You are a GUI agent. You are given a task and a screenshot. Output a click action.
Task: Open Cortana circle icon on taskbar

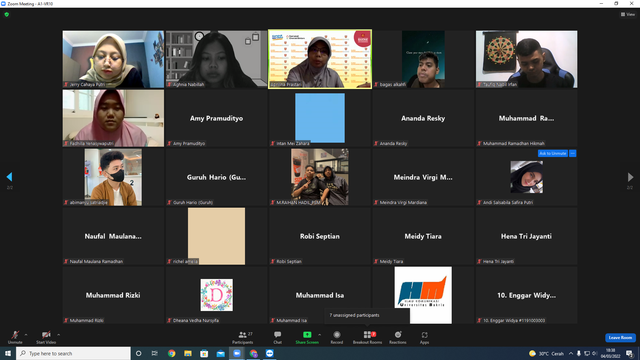138,353
